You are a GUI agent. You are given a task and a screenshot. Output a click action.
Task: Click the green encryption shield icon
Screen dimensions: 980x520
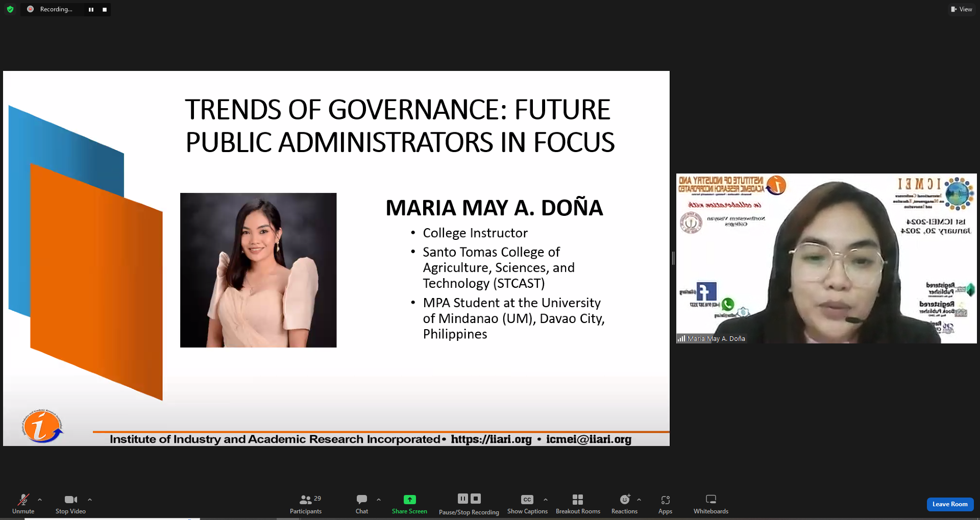[x=10, y=9]
